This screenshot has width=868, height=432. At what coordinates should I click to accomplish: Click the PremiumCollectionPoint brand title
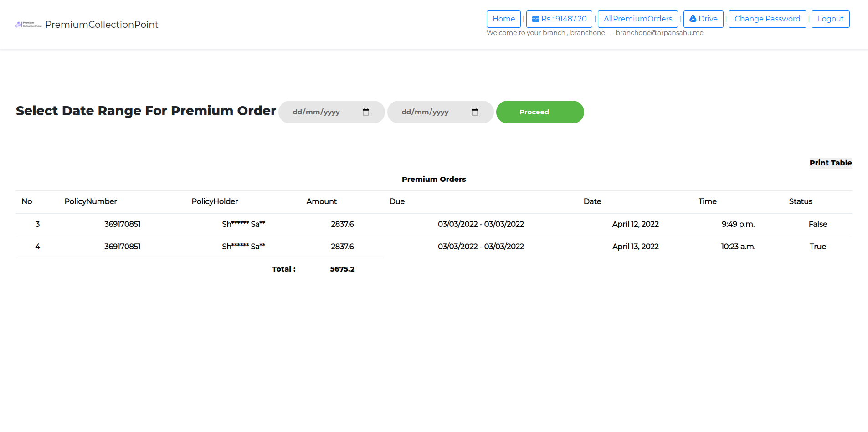point(102,25)
